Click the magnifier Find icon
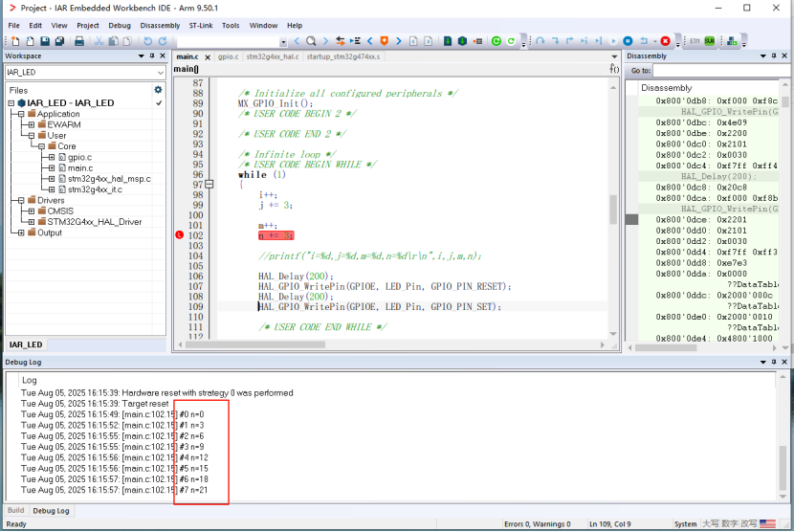 pyautogui.click(x=311, y=41)
